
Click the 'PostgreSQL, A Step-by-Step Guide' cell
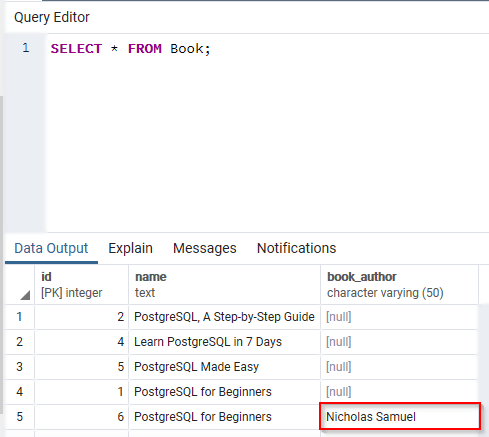(x=225, y=317)
